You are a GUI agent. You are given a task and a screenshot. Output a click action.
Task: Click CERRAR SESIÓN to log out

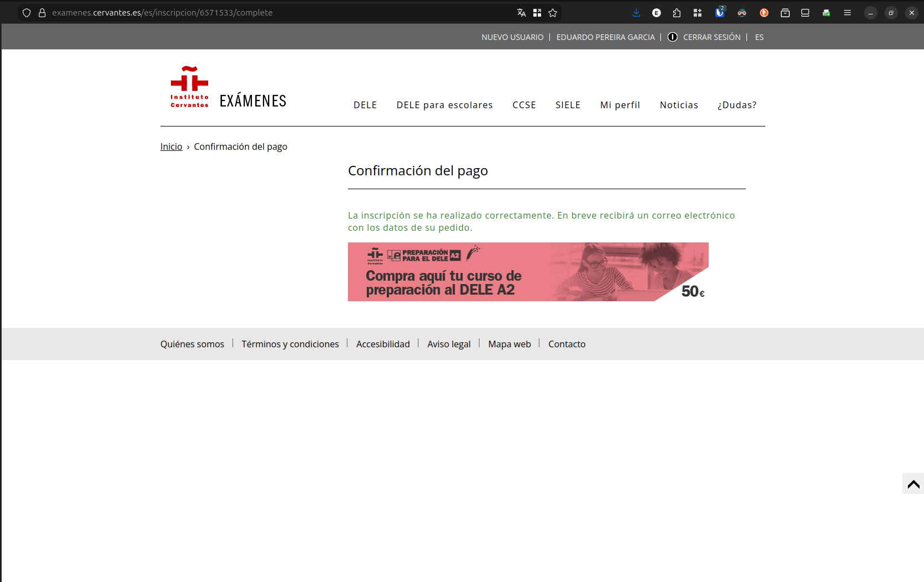click(x=711, y=37)
